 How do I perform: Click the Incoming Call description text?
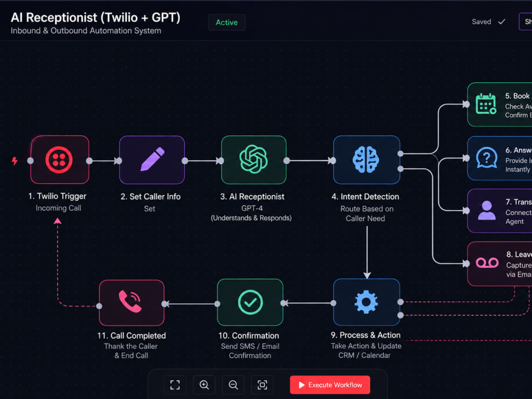pos(59,208)
